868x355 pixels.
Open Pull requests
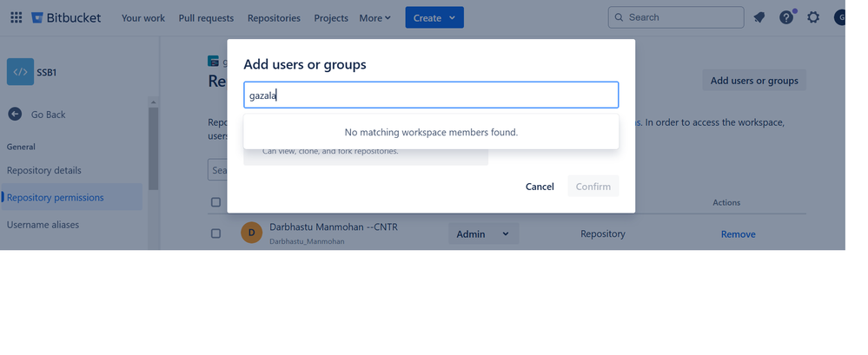(x=206, y=18)
